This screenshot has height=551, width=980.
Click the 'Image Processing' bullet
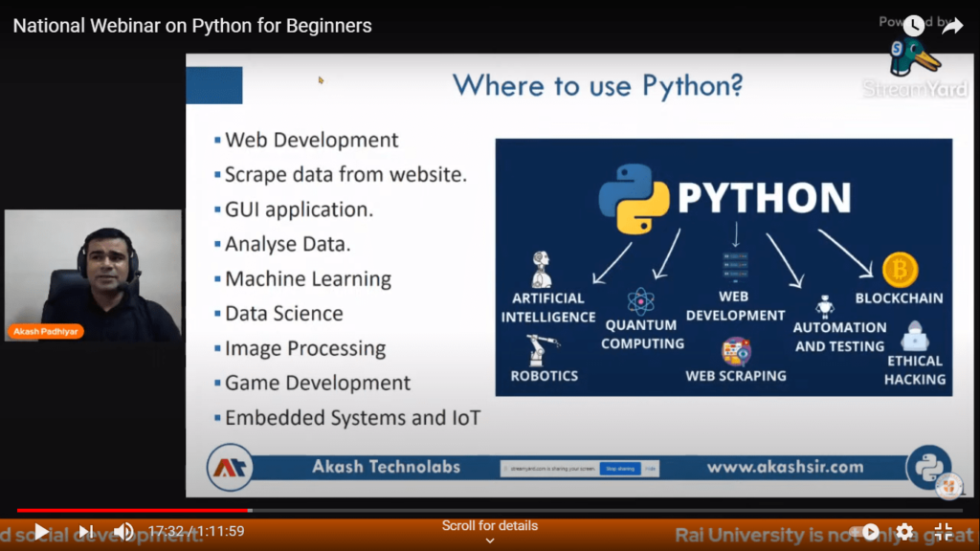tap(305, 348)
